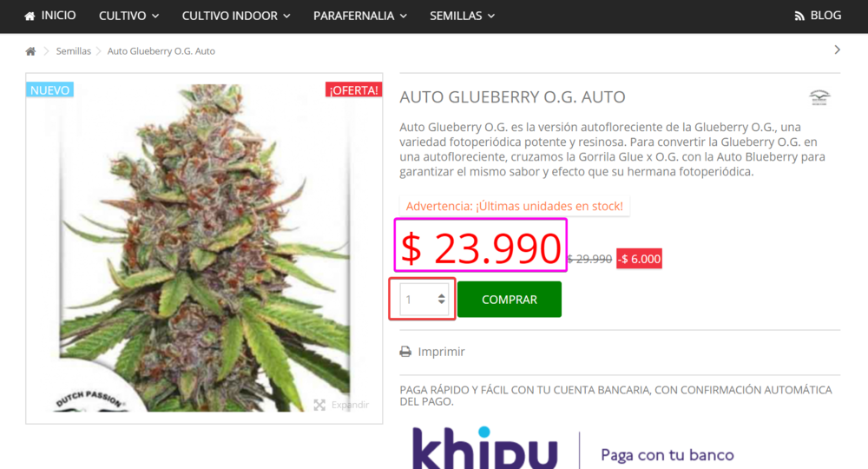This screenshot has height=469, width=868.
Task: Open the PARAFERNALIA dropdown menu
Action: point(360,16)
